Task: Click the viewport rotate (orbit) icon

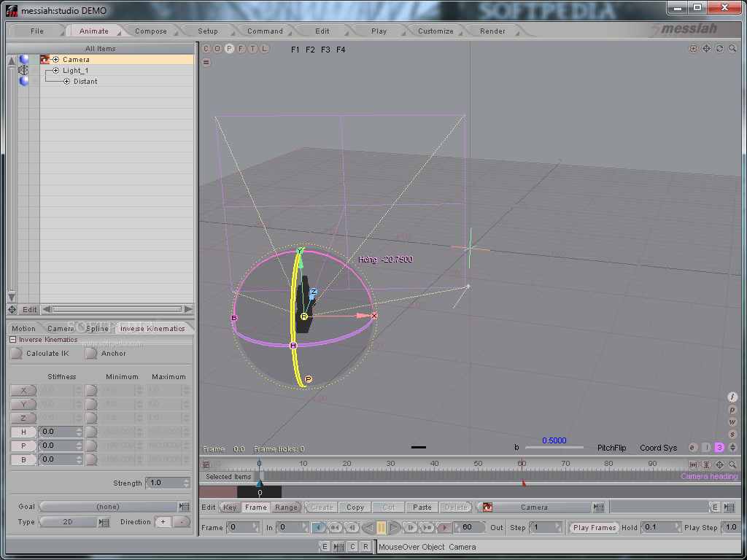Action: pos(719,49)
